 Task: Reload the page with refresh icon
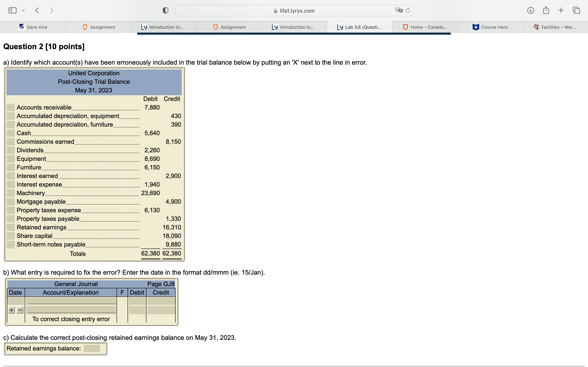408,10
